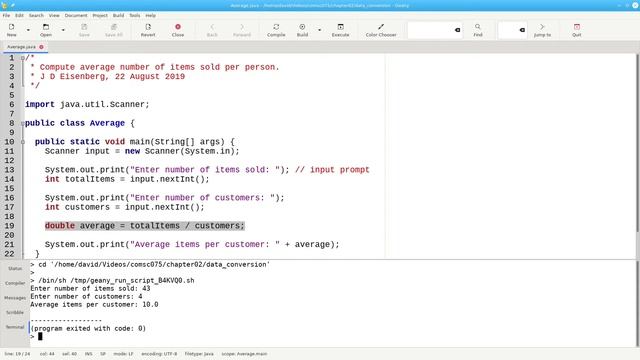Click the search text field in the toolbar
This screenshot has width=640, height=360.
pos(431,30)
